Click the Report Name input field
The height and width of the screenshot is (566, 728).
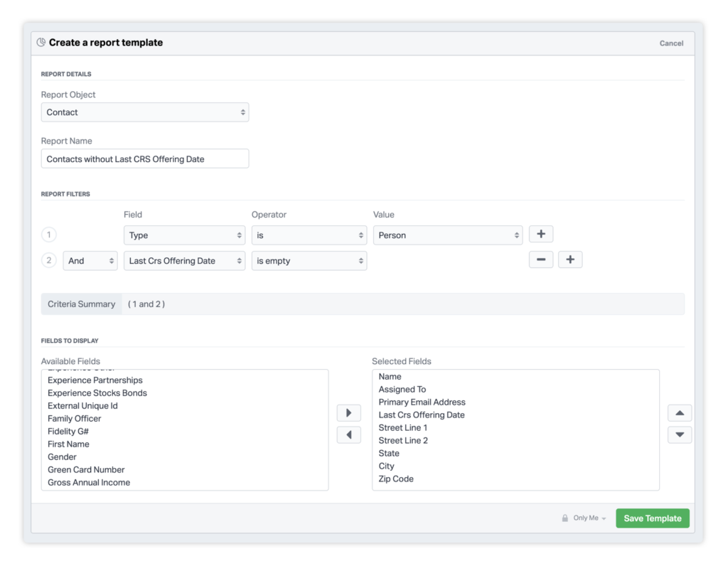coord(145,159)
